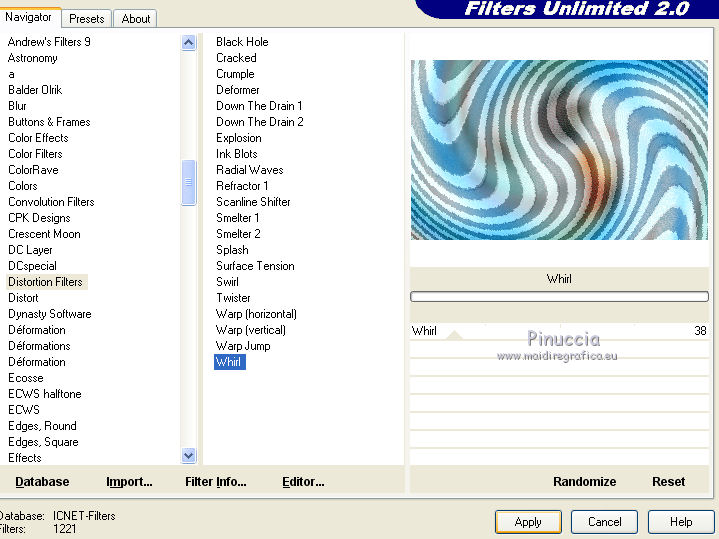719x539 pixels.
Task: Open Filter Info...
Action: 216,482
